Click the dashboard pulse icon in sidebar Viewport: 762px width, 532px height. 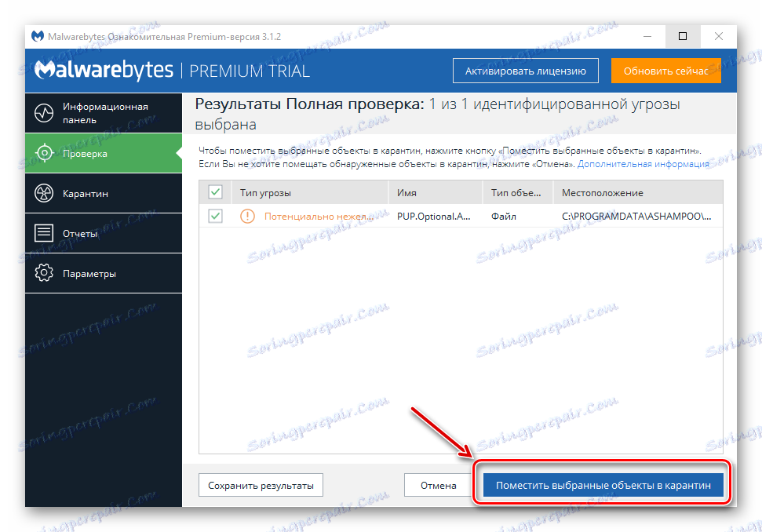pyautogui.click(x=44, y=113)
